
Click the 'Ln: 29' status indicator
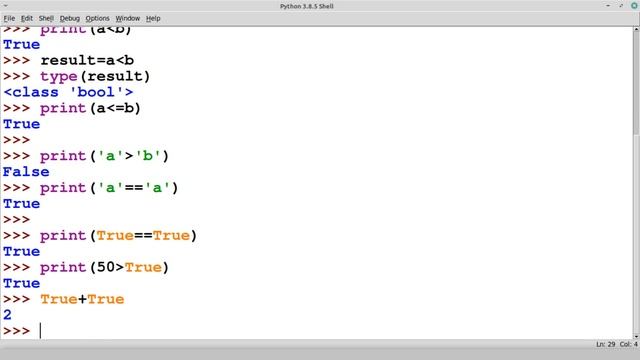click(x=606, y=344)
